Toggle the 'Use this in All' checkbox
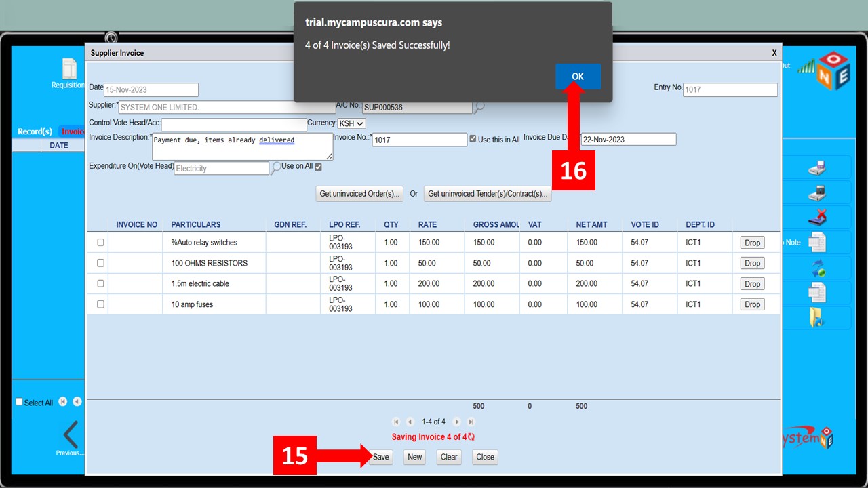This screenshot has width=868, height=488. pyautogui.click(x=473, y=139)
